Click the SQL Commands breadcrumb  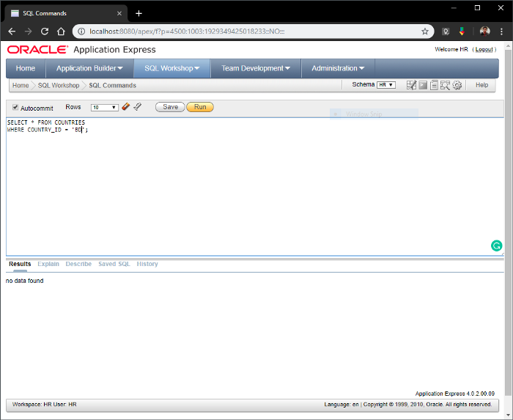pyautogui.click(x=113, y=85)
